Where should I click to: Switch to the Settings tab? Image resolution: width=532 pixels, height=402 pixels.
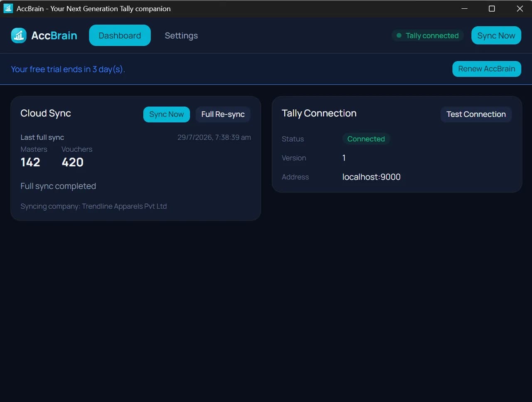[x=181, y=36]
